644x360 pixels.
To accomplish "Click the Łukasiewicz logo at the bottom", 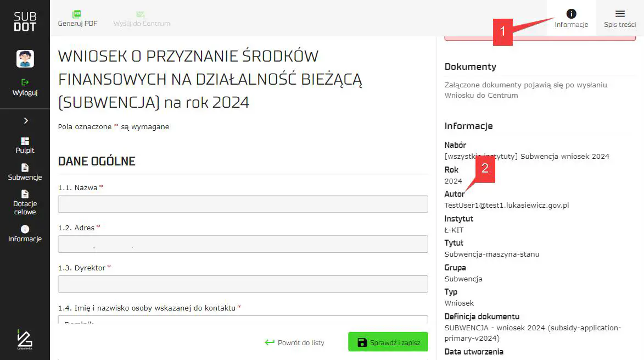I will click(25, 340).
